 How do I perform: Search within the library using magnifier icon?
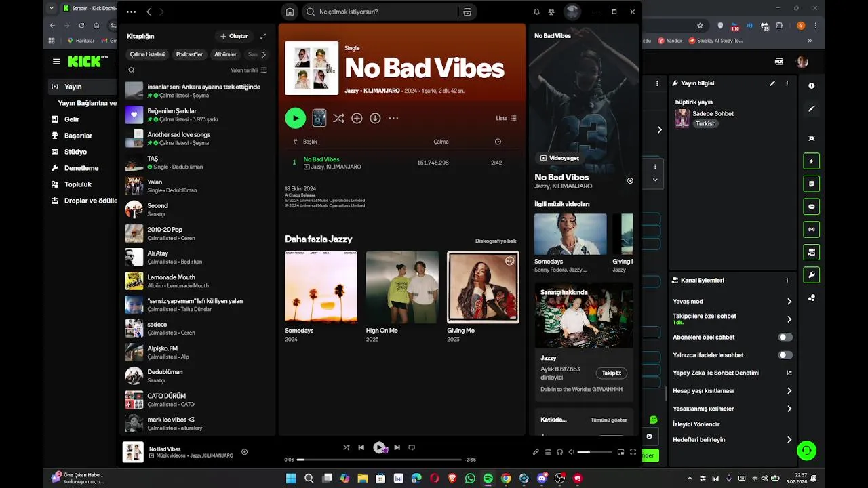[132, 70]
